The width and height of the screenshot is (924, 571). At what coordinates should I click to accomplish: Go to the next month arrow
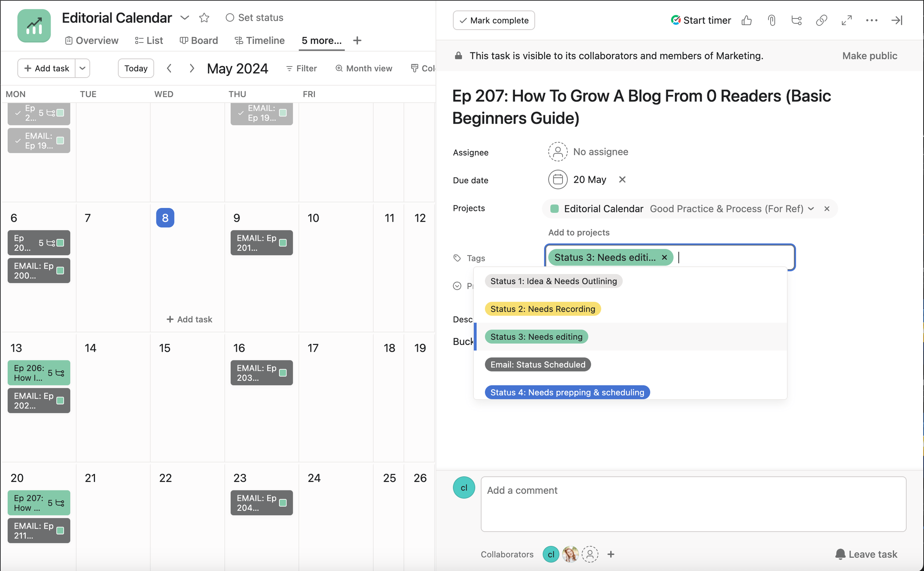pos(191,68)
